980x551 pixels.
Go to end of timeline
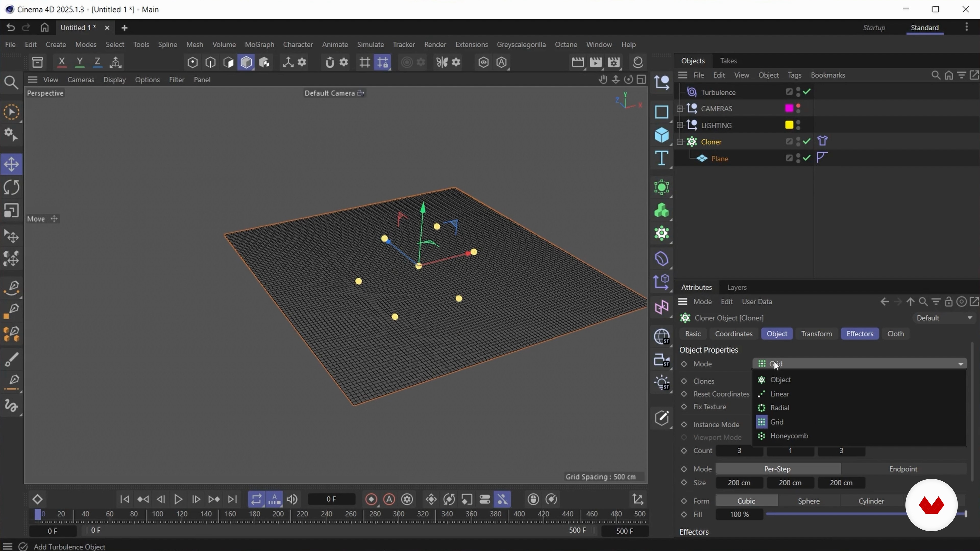click(x=232, y=499)
